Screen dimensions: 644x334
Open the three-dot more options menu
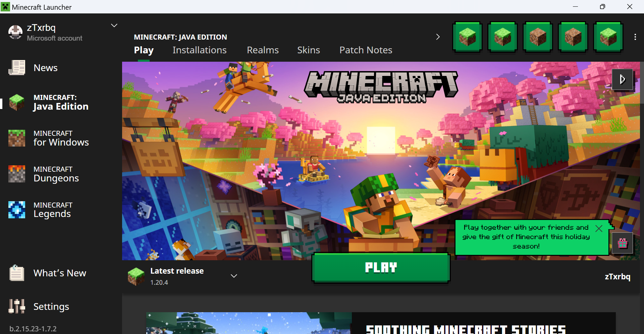coord(635,37)
